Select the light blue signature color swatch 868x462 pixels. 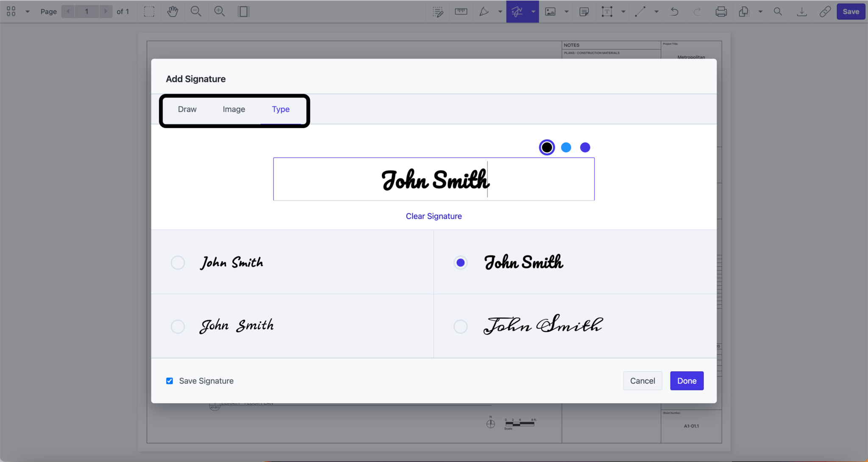click(x=566, y=147)
